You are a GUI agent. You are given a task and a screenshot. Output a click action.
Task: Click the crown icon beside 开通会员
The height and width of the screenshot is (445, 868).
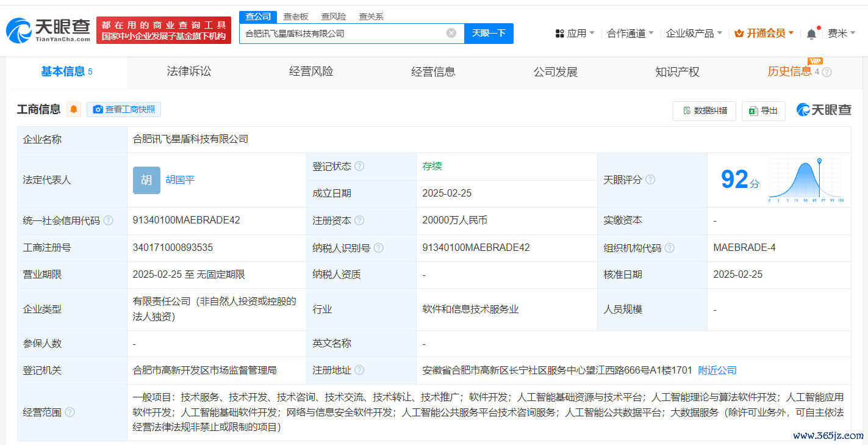pyautogui.click(x=739, y=34)
